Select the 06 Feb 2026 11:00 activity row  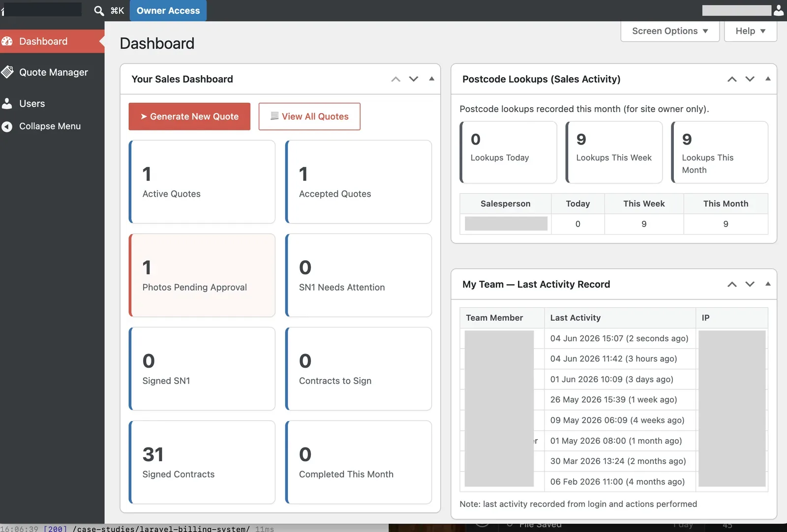pos(614,482)
